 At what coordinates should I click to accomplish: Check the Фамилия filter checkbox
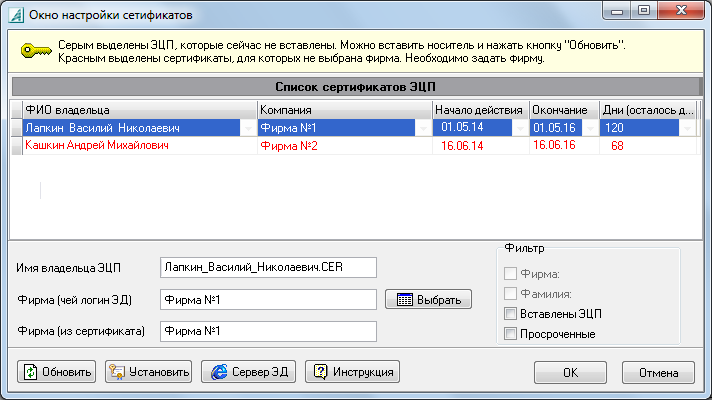click(512, 294)
